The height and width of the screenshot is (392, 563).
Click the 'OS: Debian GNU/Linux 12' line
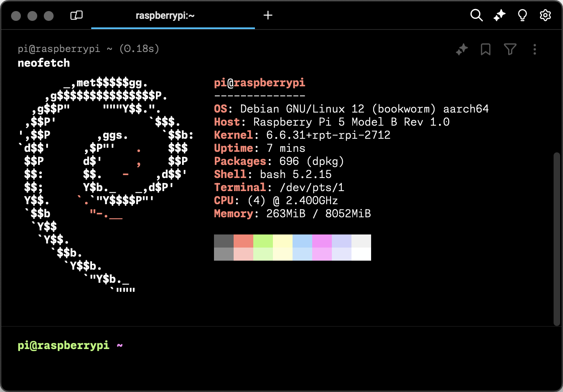(351, 109)
